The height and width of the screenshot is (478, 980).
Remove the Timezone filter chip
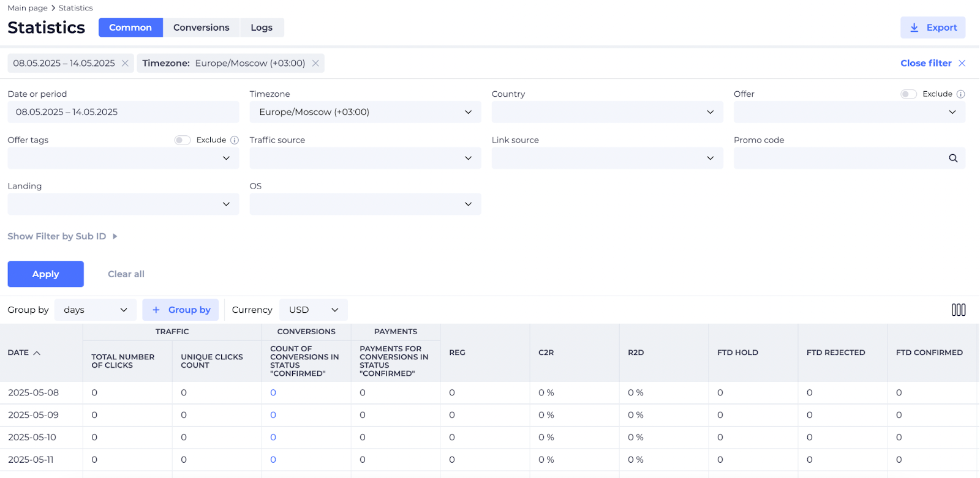coord(315,63)
